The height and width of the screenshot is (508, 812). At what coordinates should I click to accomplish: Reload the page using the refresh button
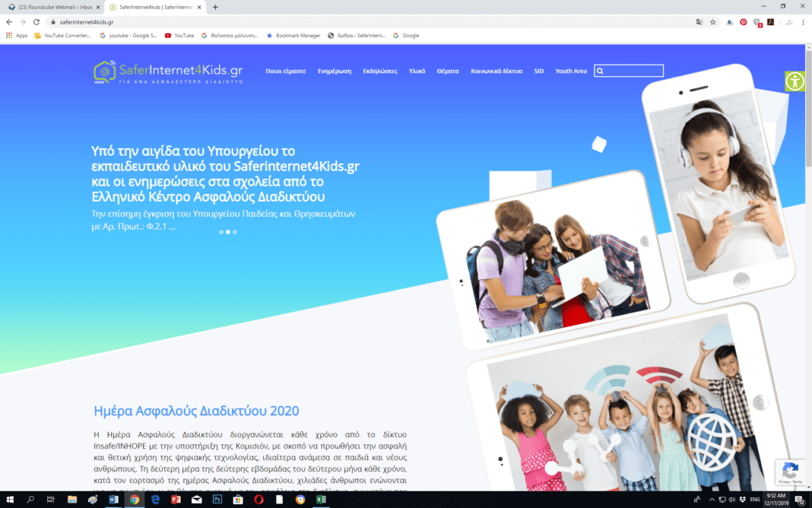36,22
